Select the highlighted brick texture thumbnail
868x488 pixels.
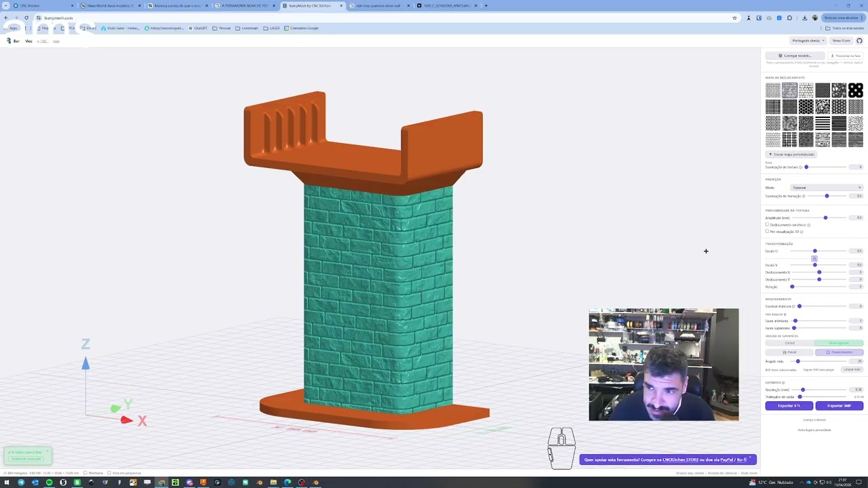click(x=789, y=90)
